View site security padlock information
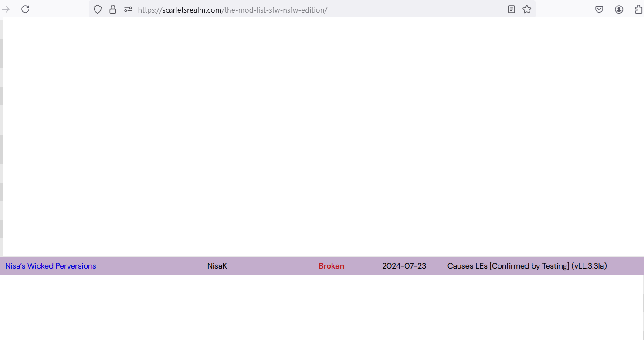The width and height of the screenshot is (644, 340). [113, 9]
